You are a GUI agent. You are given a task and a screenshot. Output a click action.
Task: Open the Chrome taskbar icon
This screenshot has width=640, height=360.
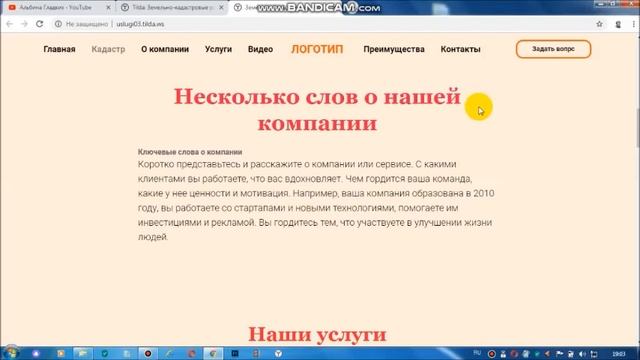213,353
